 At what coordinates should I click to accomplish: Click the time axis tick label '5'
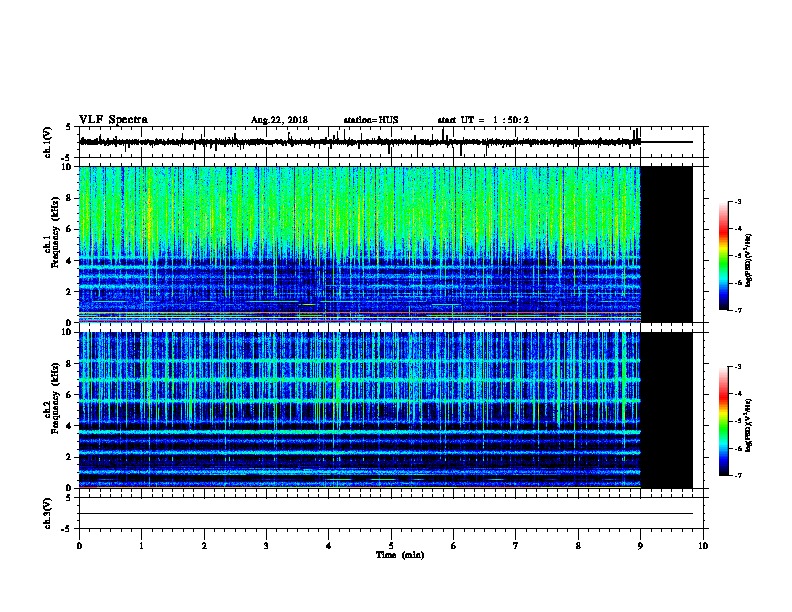pos(391,546)
